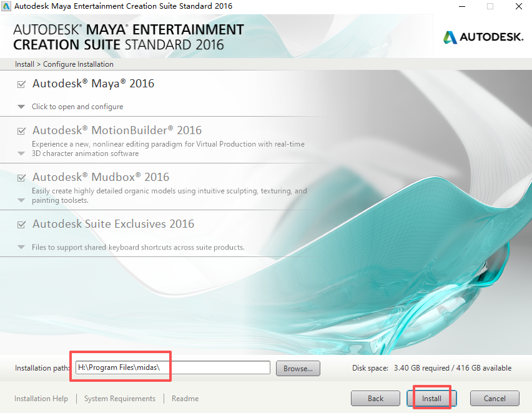Expand Maya 2016 configuration arrow

pyautogui.click(x=21, y=107)
